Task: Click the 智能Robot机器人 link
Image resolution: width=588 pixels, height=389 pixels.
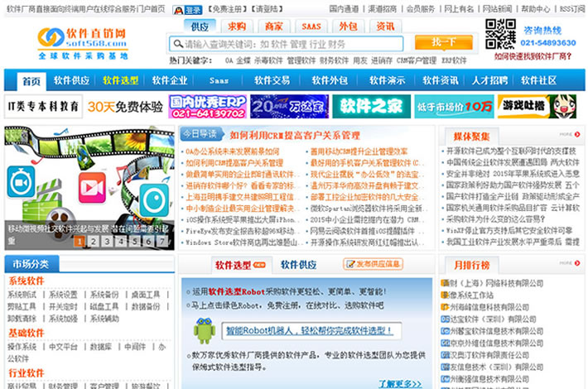Action: 310,330
